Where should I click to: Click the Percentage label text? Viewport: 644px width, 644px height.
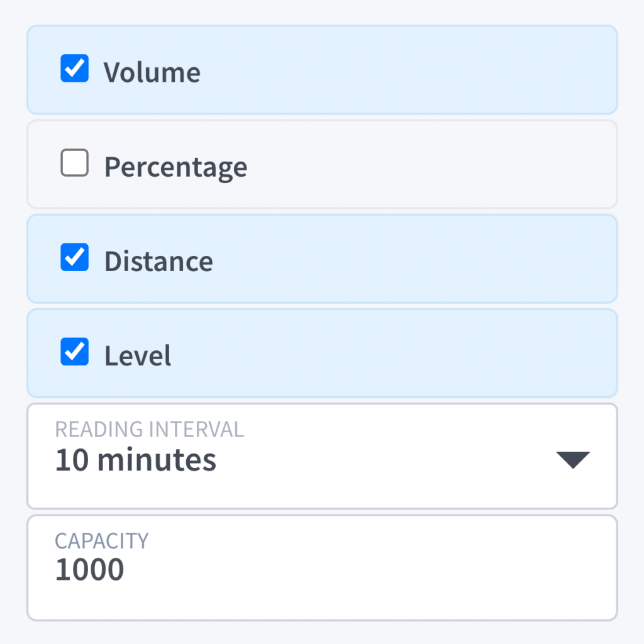(175, 167)
